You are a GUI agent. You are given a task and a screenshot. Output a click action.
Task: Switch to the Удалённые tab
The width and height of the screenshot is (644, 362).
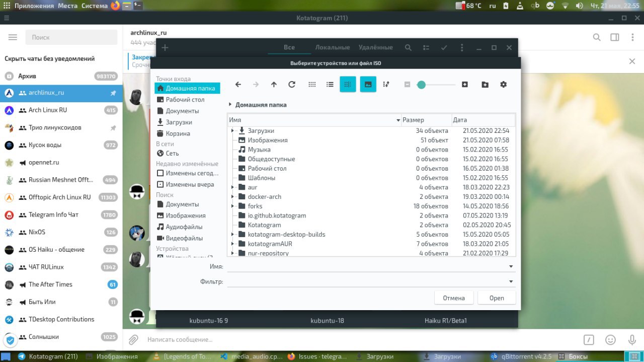coord(375,47)
